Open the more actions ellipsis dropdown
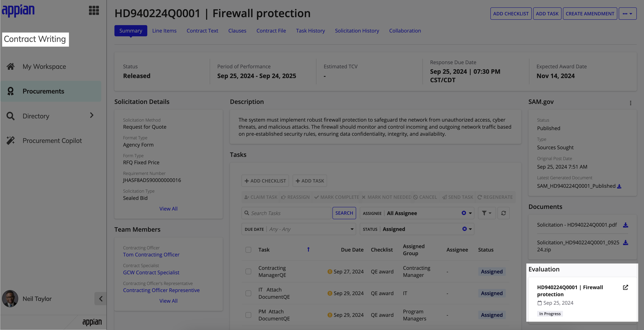The height and width of the screenshot is (330, 644). click(x=628, y=14)
